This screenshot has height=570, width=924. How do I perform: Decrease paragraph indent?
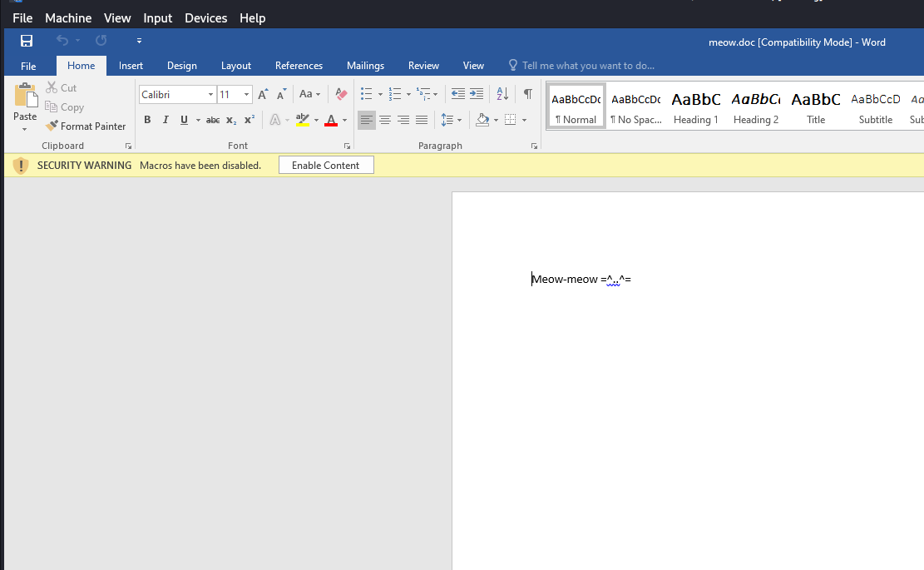pyautogui.click(x=458, y=94)
